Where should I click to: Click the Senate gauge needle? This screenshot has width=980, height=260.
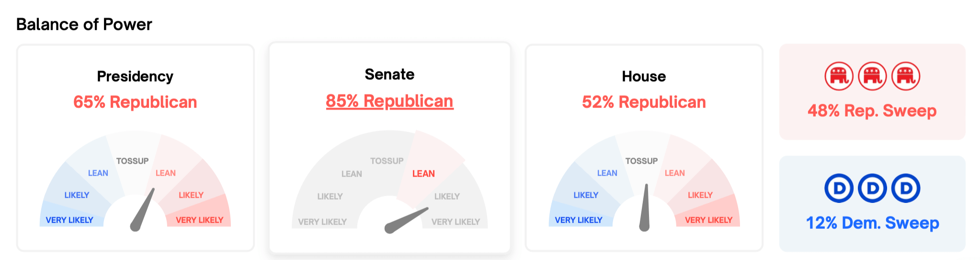pyautogui.click(x=406, y=221)
